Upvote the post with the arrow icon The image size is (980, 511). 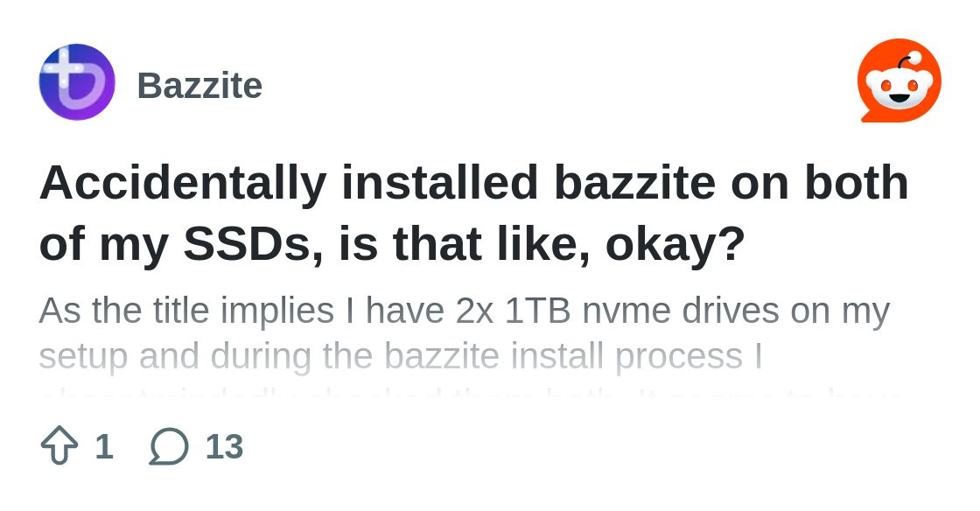pos(59,445)
